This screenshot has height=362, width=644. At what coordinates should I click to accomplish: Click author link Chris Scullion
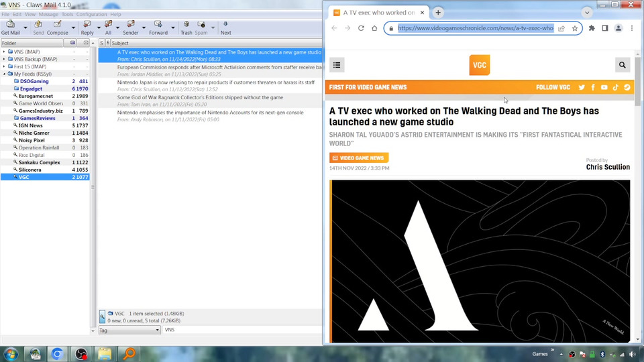coord(608,167)
